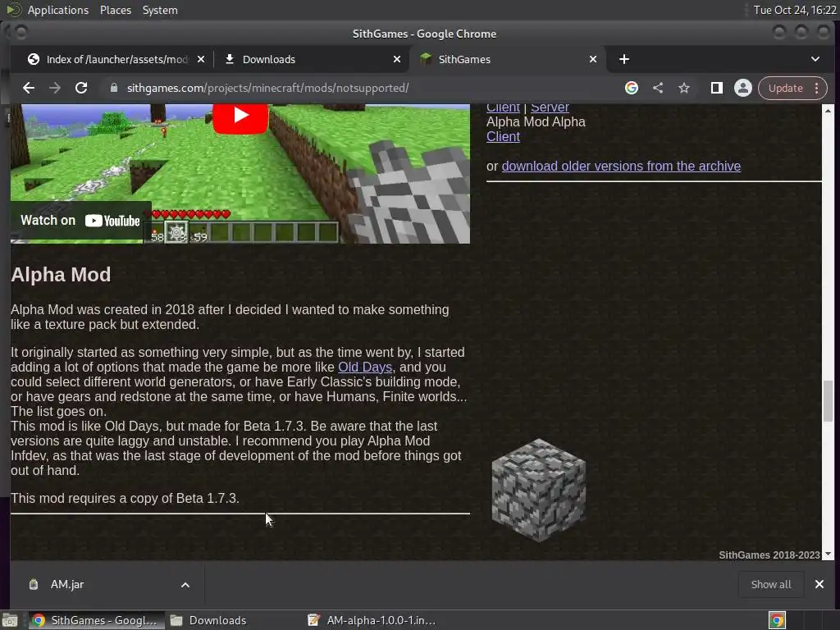This screenshot has height=630, width=840.
Task: Click the SithGames 2018-2023 footer text
Action: [x=769, y=555]
